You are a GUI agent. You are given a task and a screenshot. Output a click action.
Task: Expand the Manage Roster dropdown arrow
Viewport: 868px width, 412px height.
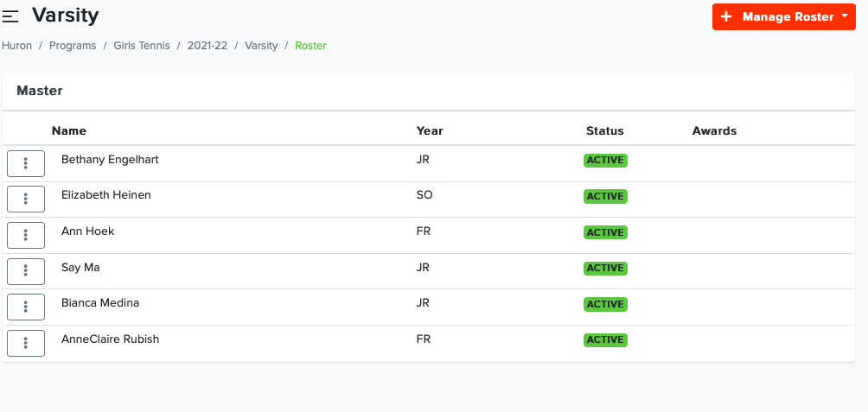click(x=844, y=16)
